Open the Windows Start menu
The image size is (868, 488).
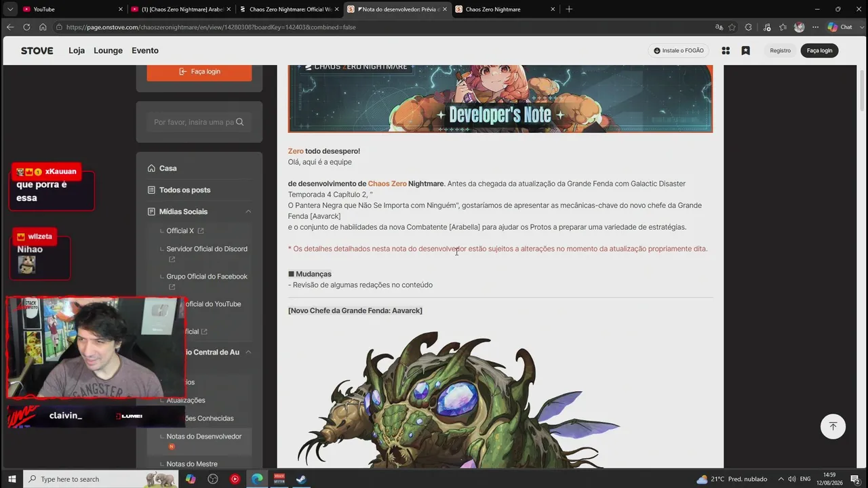(x=12, y=479)
